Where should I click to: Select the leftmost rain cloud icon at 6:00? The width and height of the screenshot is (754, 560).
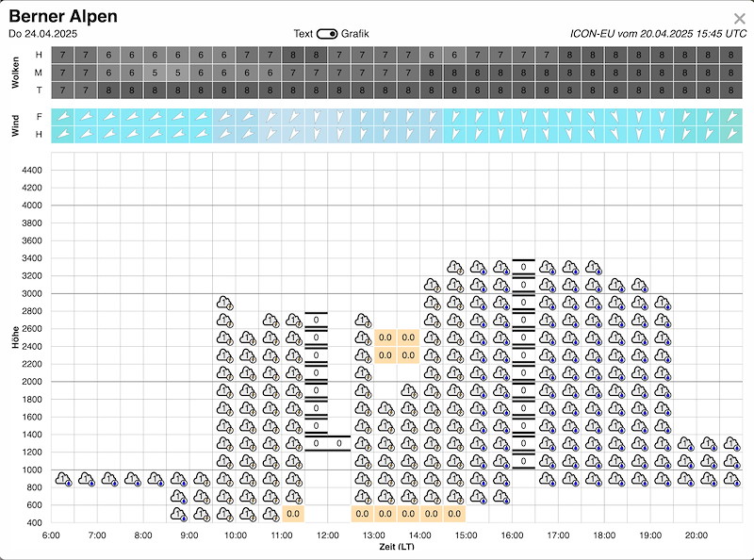tap(62, 479)
